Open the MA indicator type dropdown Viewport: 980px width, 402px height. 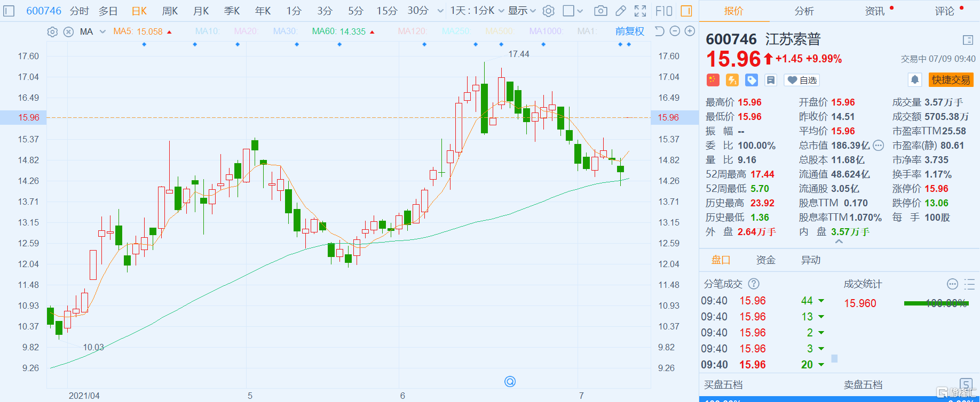102,31
